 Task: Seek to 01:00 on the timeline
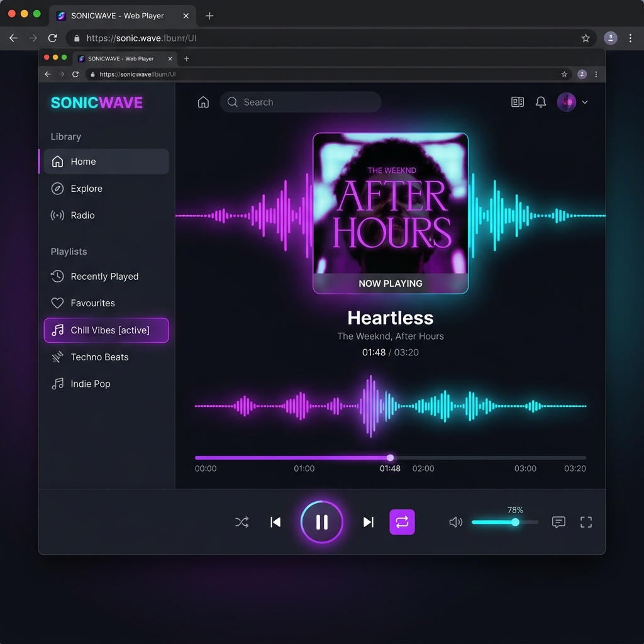(304, 468)
